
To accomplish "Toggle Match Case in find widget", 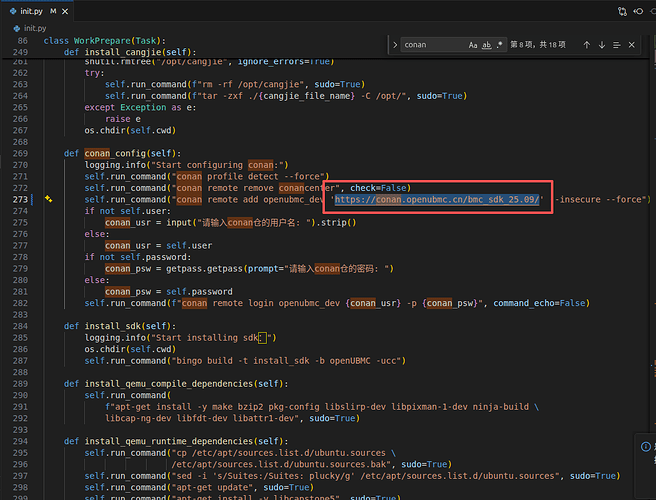I will pos(473,45).
